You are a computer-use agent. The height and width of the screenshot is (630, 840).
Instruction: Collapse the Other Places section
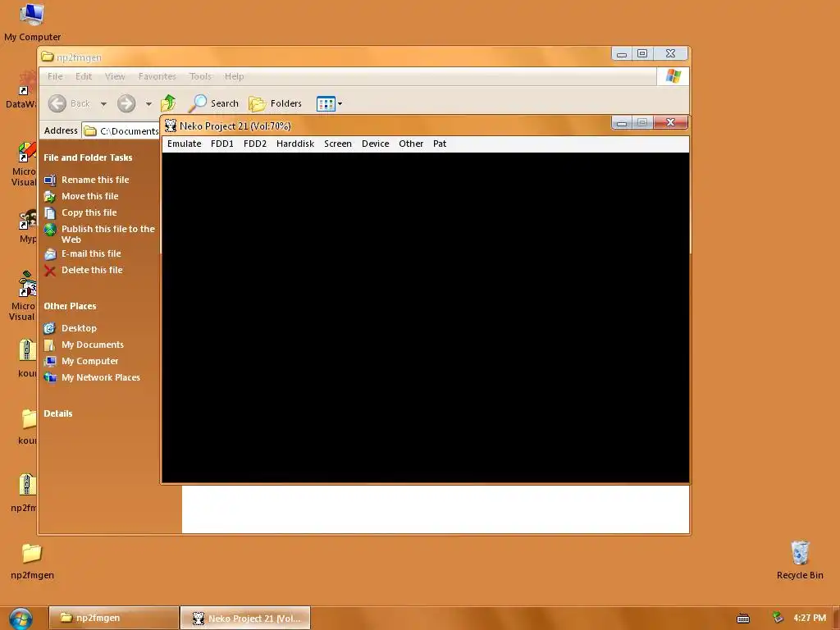point(70,306)
